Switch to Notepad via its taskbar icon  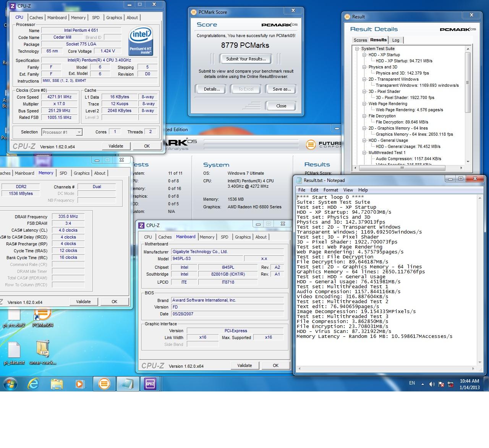point(127,384)
